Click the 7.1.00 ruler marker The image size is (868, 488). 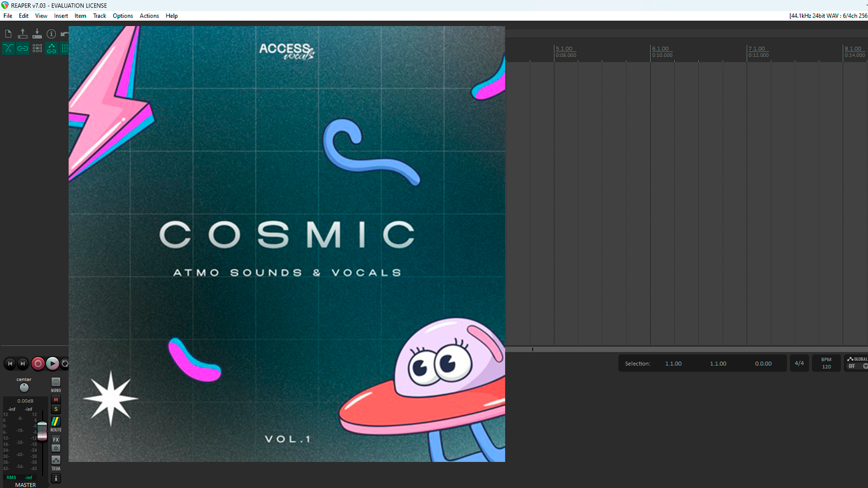click(x=757, y=49)
